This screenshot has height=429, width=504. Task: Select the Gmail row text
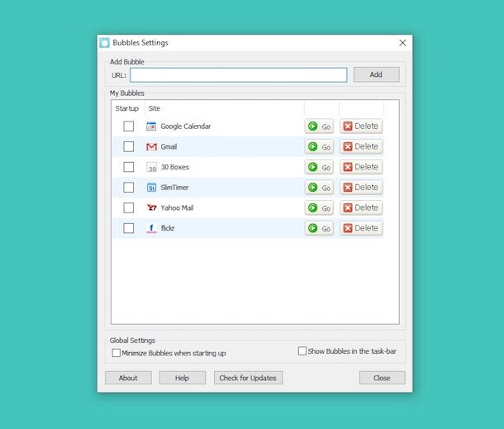point(169,146)
